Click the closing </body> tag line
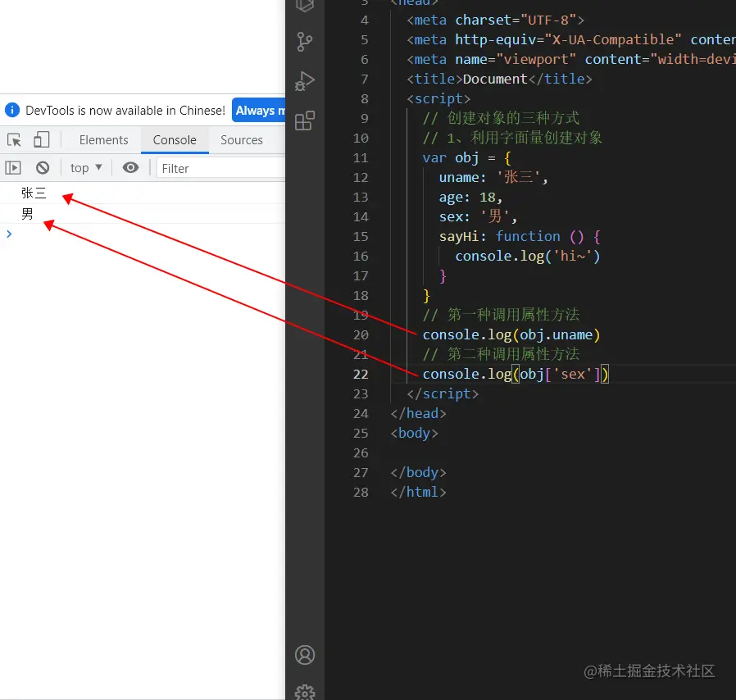This screenshot has width=736, height=700. click(418, 472)
